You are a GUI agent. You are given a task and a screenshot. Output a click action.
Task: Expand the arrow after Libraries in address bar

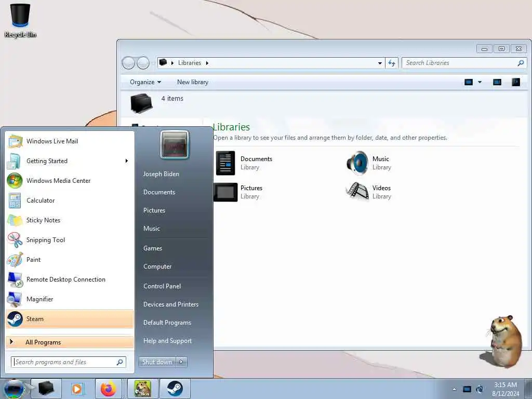(x=207, y=63)
